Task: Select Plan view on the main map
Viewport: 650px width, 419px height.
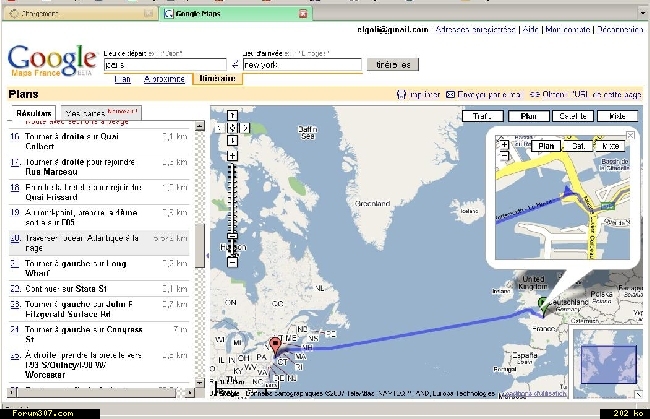Action: [529, 116]
